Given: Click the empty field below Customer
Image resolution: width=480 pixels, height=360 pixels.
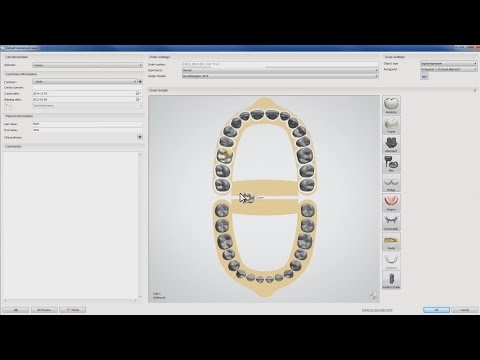Looking at the screenshot, I should pos(87,87).
